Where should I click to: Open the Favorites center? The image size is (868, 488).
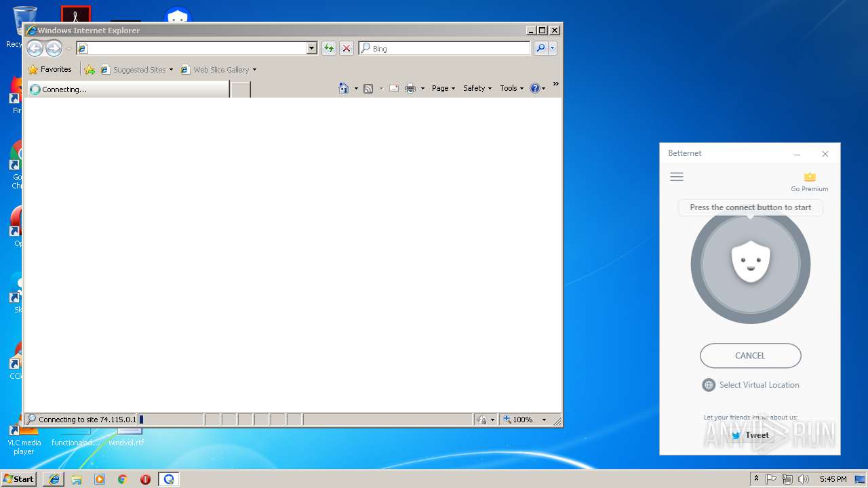point(50,69)
